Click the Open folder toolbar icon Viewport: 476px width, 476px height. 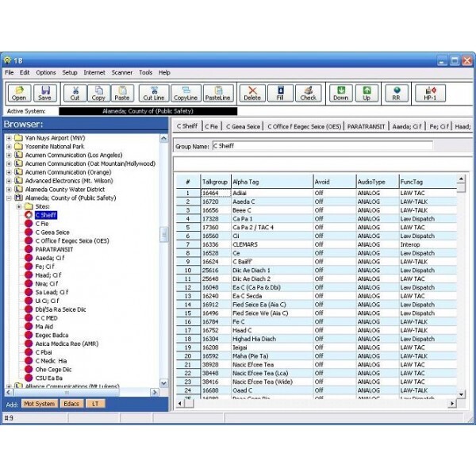(19, 92)
